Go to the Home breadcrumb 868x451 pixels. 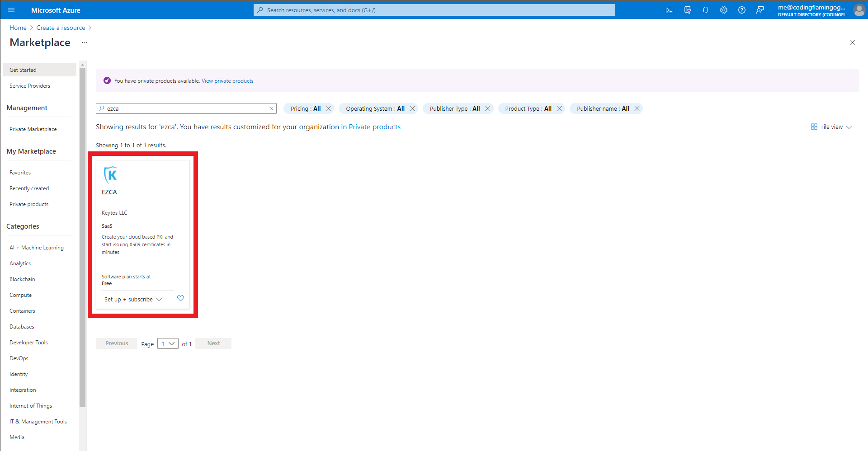point(18,28)
